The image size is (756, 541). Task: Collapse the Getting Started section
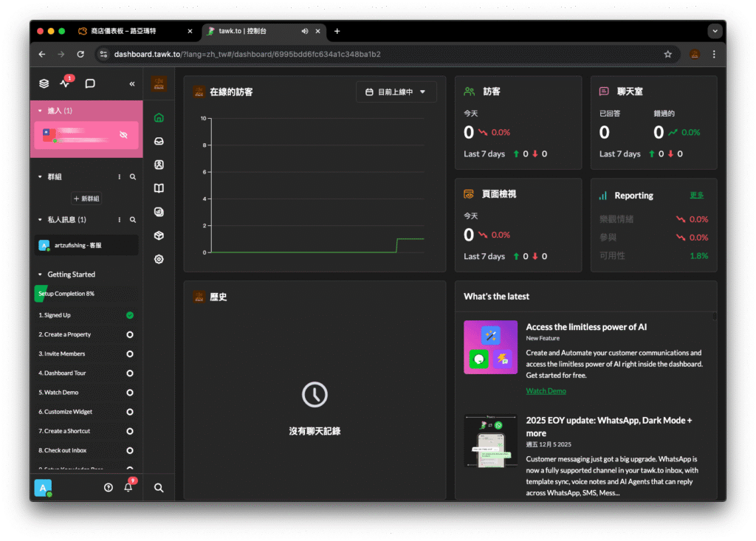pyautogui.click(x=40, y=275)
